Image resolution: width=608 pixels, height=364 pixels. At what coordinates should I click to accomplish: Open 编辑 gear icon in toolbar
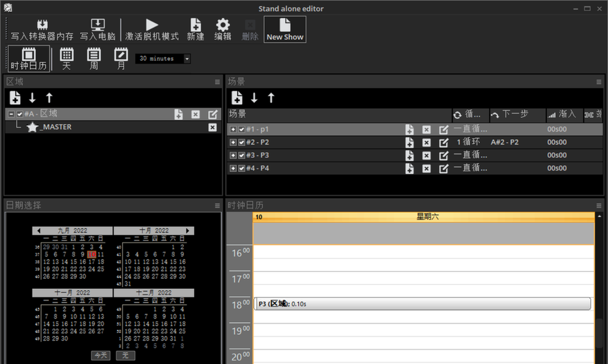click(x=223, y=29)
